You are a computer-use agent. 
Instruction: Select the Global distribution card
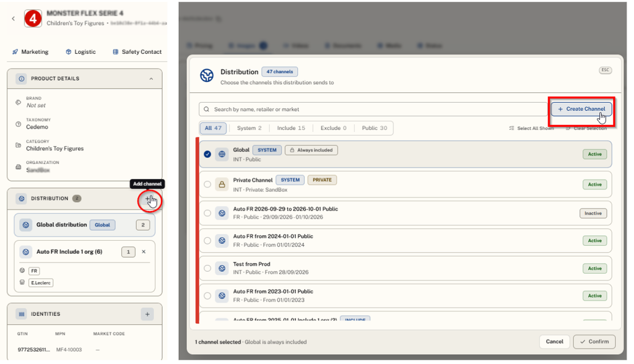84,225
